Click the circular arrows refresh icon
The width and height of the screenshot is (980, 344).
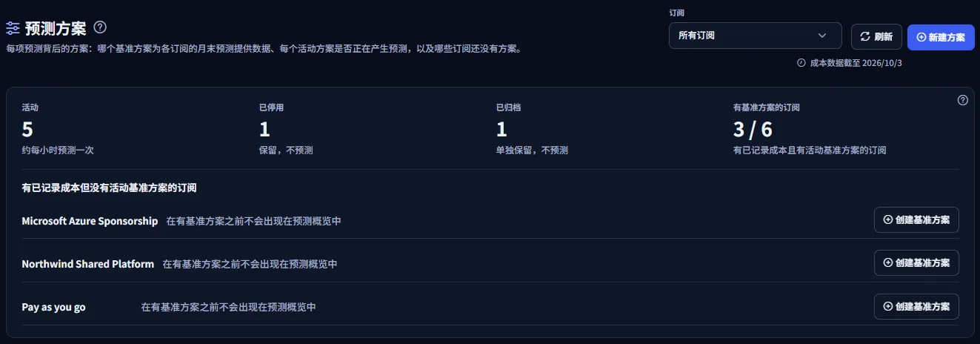pos(865,36)
